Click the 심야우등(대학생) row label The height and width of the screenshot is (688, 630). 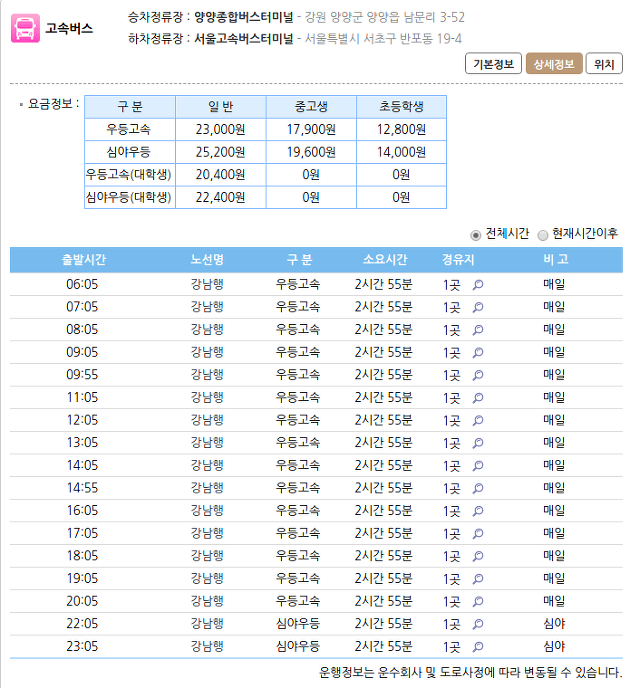point(129,197)
